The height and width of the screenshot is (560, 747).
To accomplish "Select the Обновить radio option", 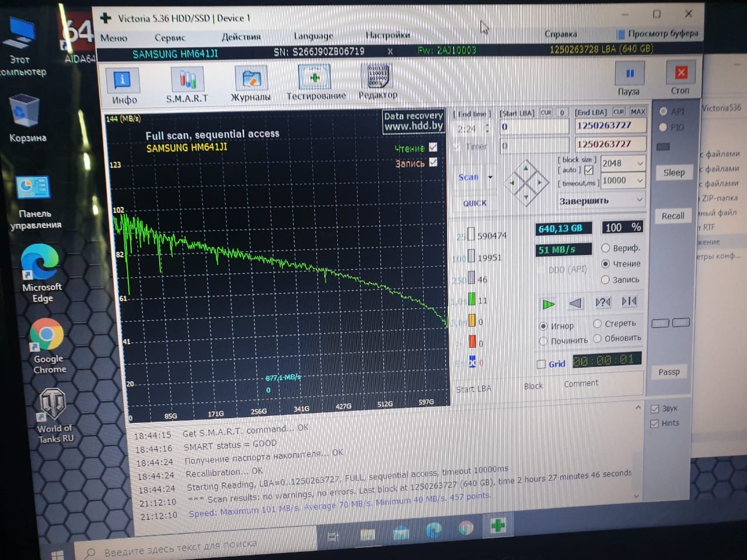I will tap(597, 338).
